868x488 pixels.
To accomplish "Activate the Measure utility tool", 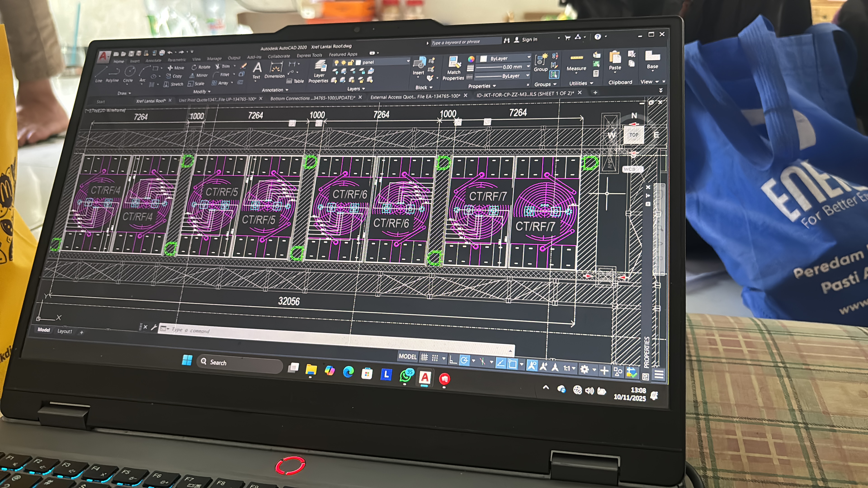I will coord(576,61).
